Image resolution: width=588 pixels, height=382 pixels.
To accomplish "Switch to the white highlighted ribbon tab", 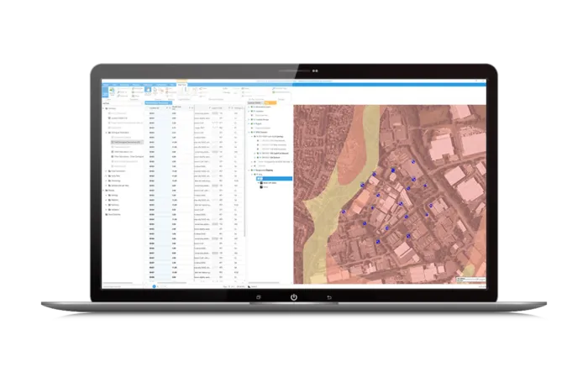I will click(x=181, y=84).
